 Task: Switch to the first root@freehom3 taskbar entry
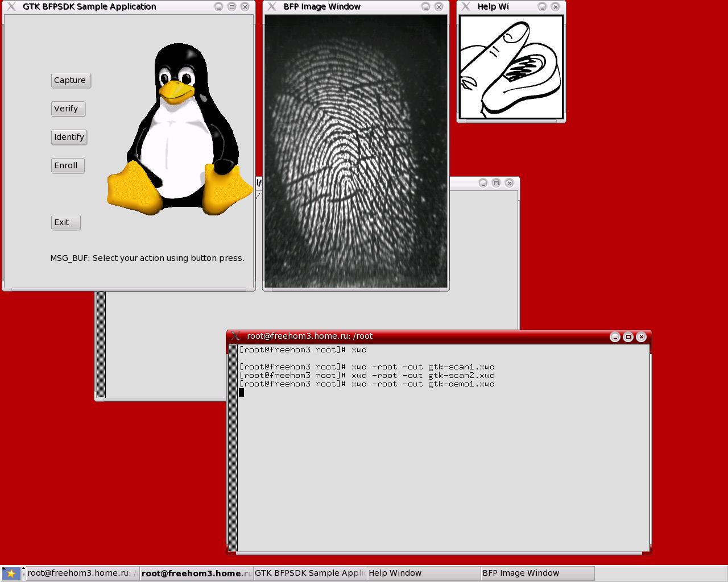tap(82, 573)
